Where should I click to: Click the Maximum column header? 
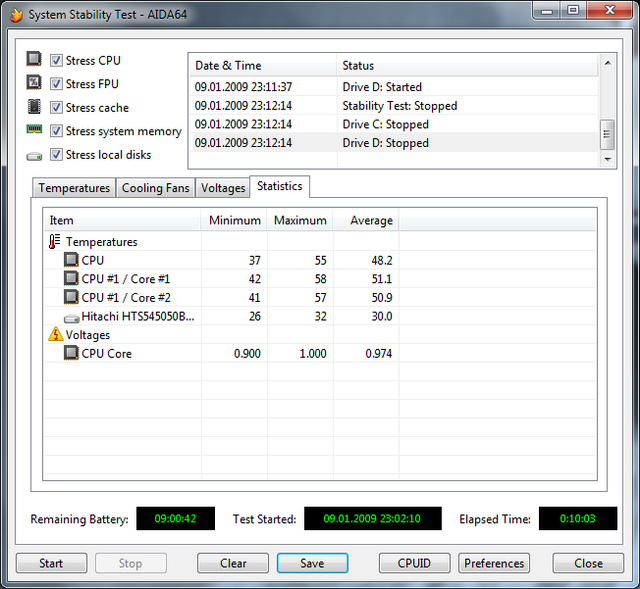(300, 220)
